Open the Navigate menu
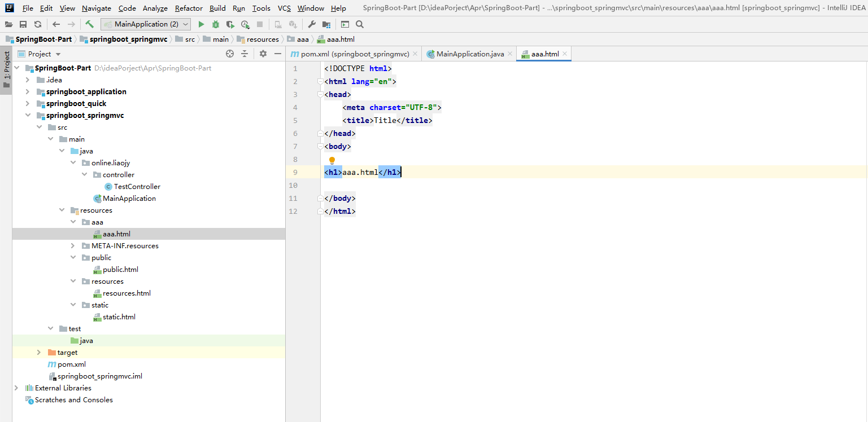This screenshot has height=422, width=868. click(97, 8)
